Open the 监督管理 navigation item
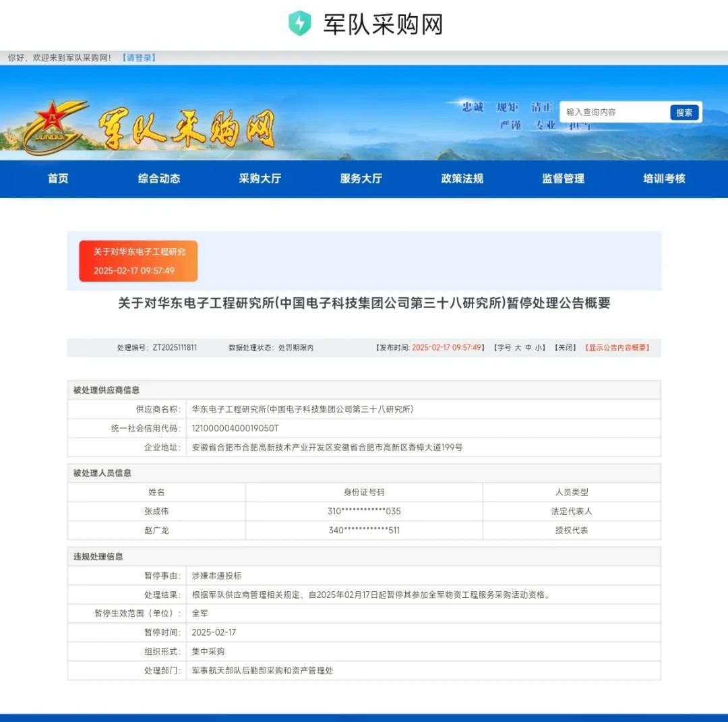This screenshot has width=728, height=722. tap(563, 179)
